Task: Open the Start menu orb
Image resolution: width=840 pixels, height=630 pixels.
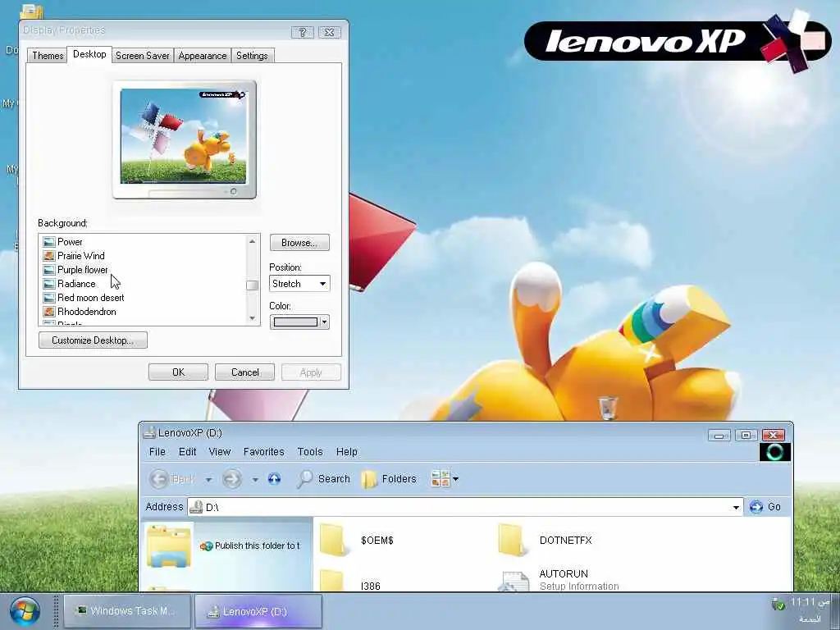Action: coord(24,611)
